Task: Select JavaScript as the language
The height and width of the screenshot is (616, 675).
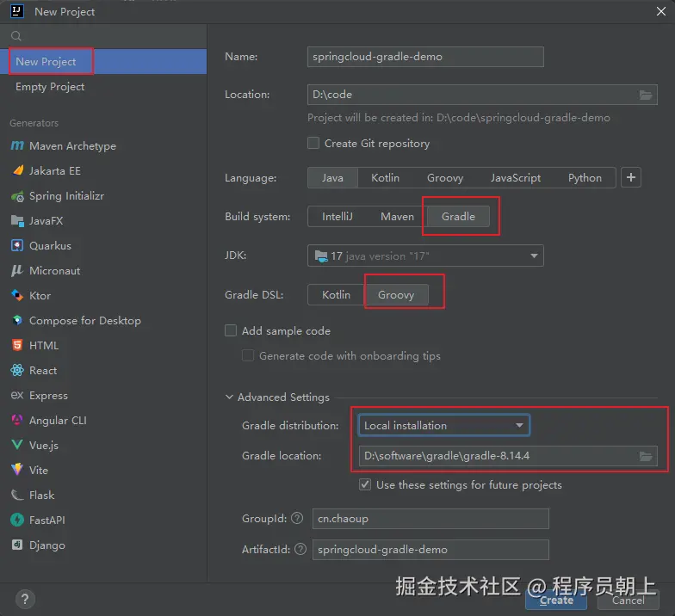Action: tap(515, 177)
